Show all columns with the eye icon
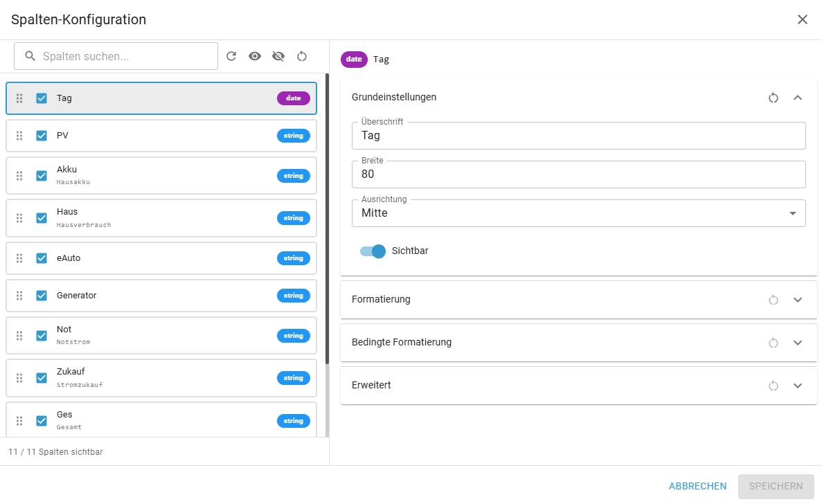Viewport: 822px width, 504px height. coord(255,56)
